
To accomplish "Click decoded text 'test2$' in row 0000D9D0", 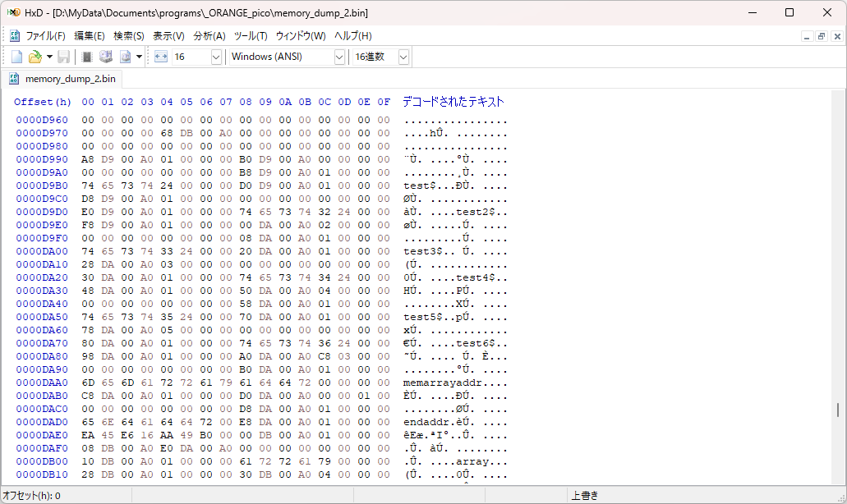I will coord(476,212).
